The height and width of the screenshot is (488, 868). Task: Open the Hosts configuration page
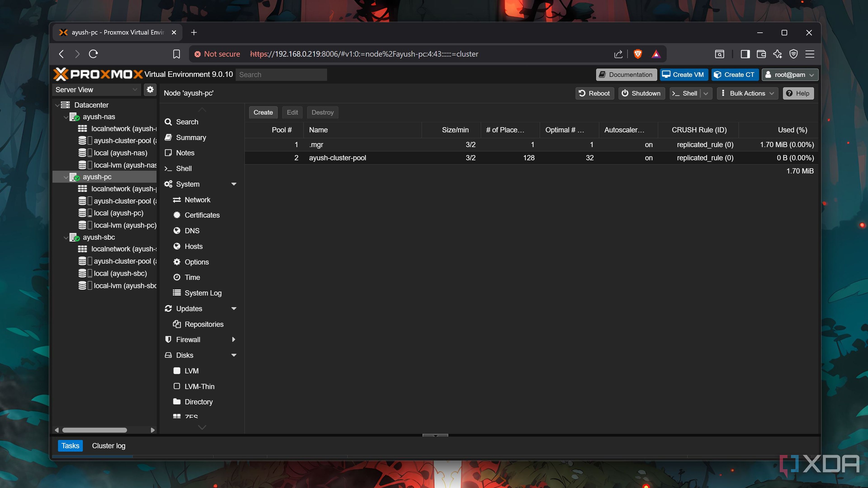193,246
